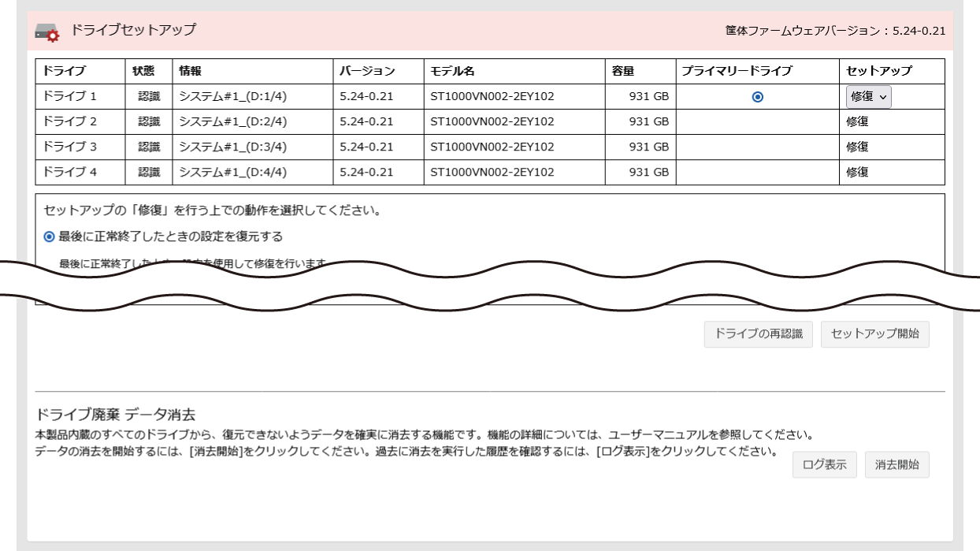
Task: Click the 消去開始 button
Action: pyautogui.click(x=896, y=465)
